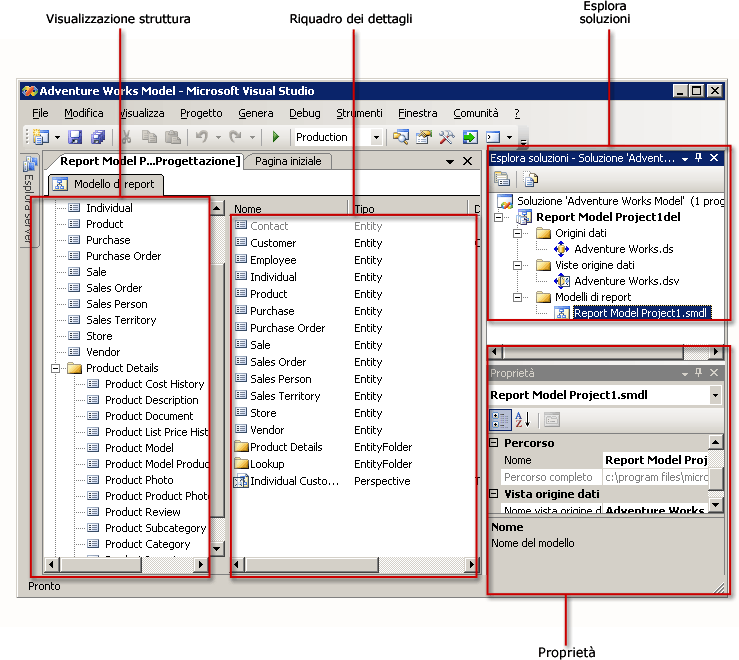Open the Proprietà object selector dropdown
Viewport: 739px width, 660px height.
click(x=715, y=395)
